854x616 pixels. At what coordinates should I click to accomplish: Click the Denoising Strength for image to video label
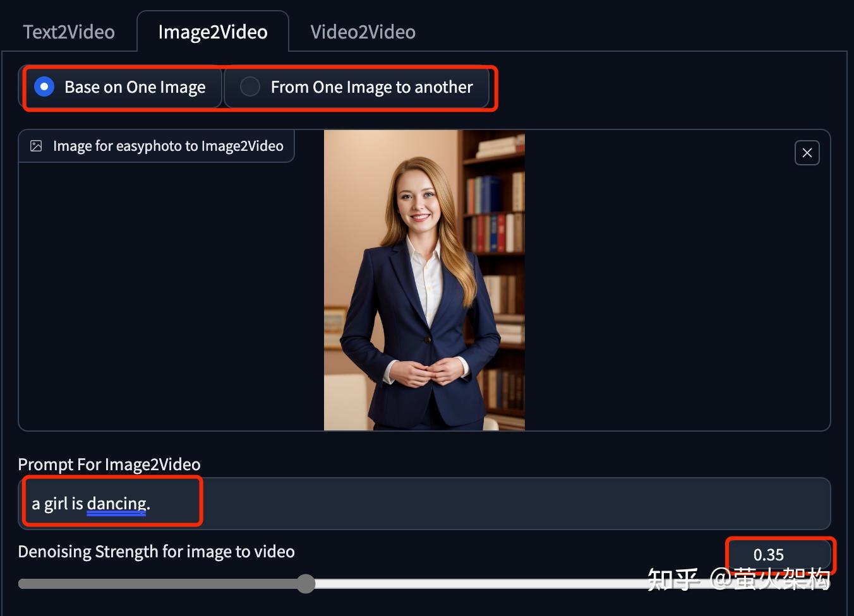point(156,551)
